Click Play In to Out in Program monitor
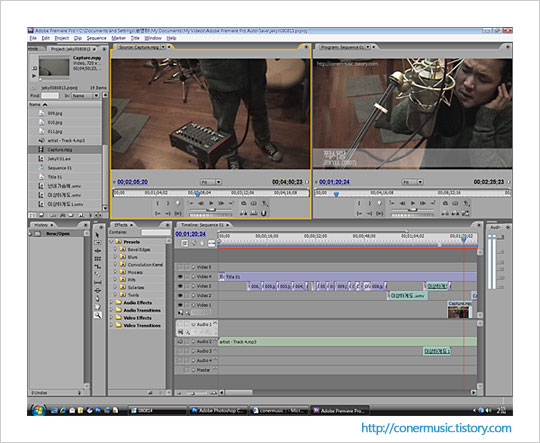 click(x=379, y=213)
